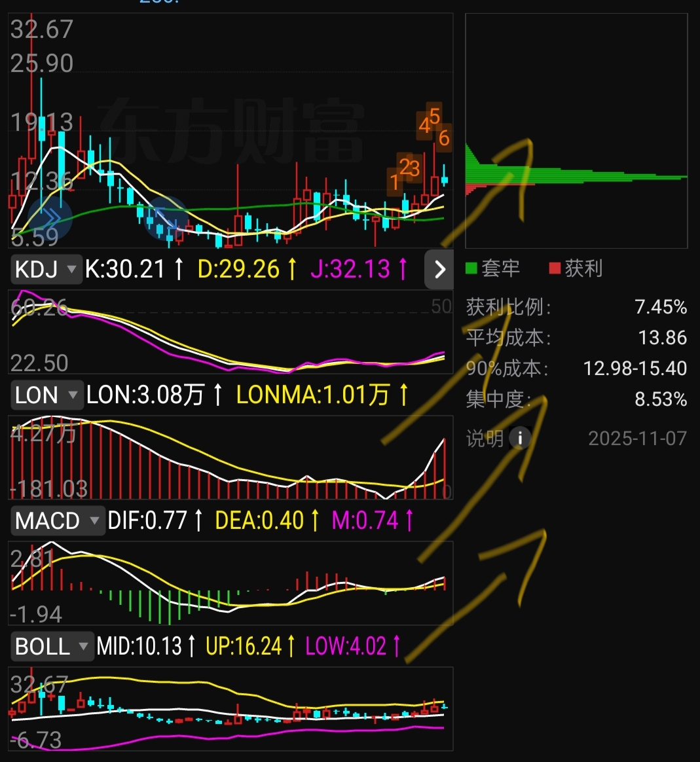700x762 pixels.
Task: Click the right chevron next to KDJ values
Action: click(439, 269)
